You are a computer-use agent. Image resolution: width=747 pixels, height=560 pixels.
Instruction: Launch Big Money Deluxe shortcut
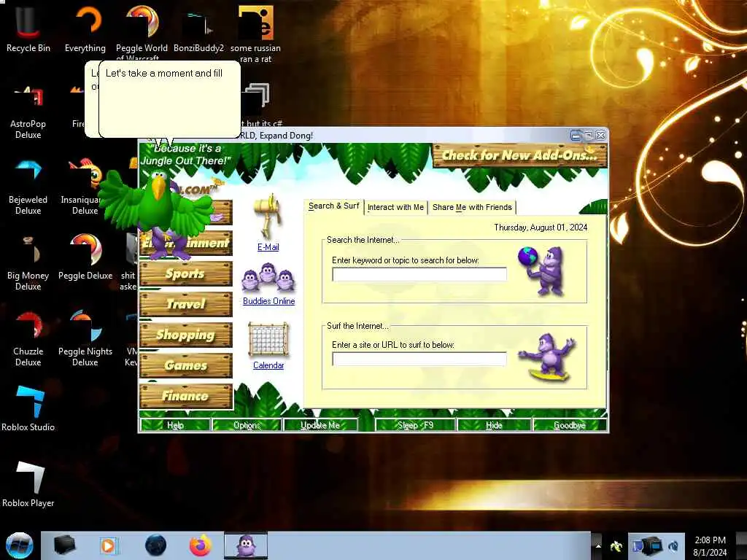(28, 262)
